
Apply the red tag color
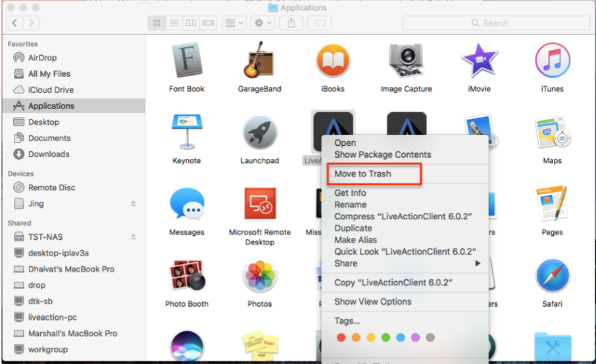pyautogui.click(x=341, y=338)
